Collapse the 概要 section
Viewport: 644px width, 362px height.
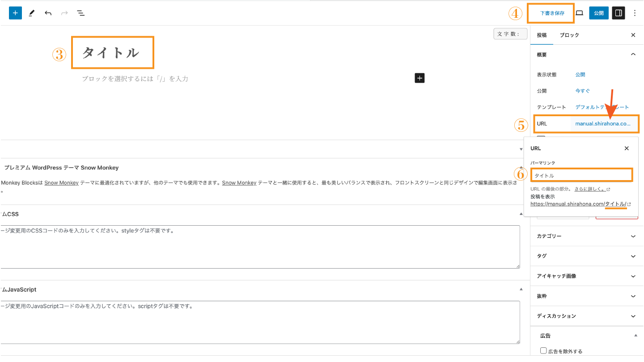tap(633, 55)
